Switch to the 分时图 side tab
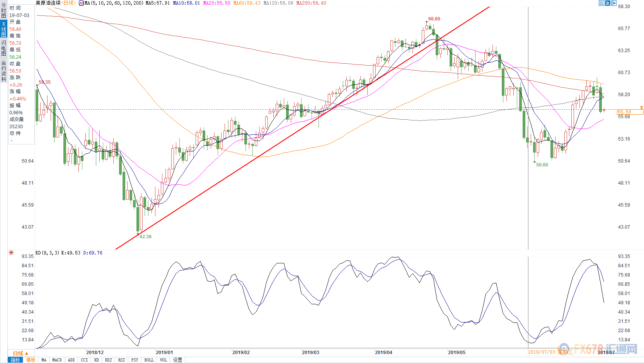Viewport: 644px width, 363px height. [x=3, y=11]
